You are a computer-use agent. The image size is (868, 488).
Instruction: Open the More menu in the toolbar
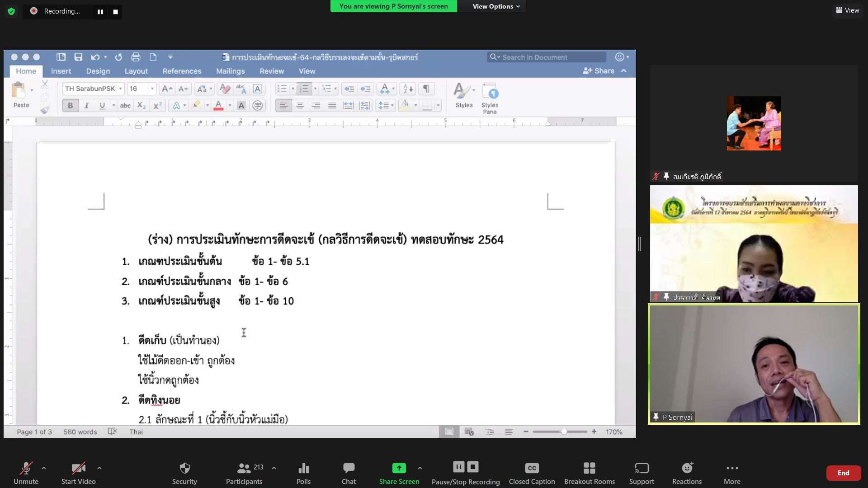click(732, 473)
